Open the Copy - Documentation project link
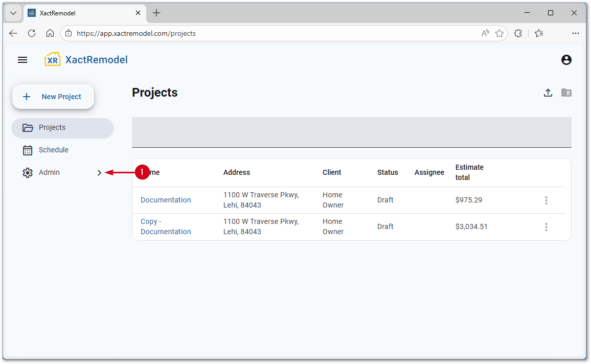The height and width of the screenshot is (364, 591). (x=166, y=226)
